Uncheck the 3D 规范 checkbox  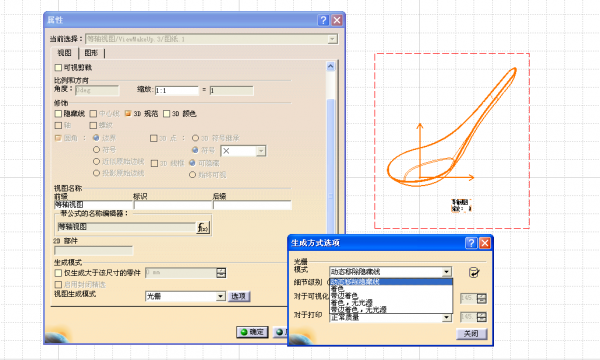pos(128,114)
